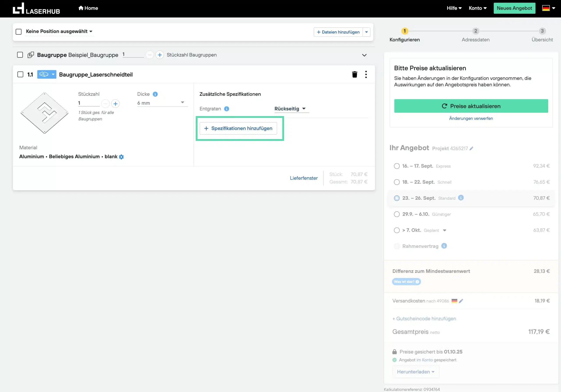Click the info icon beside Rahmenvertrag

pos(444,246)
